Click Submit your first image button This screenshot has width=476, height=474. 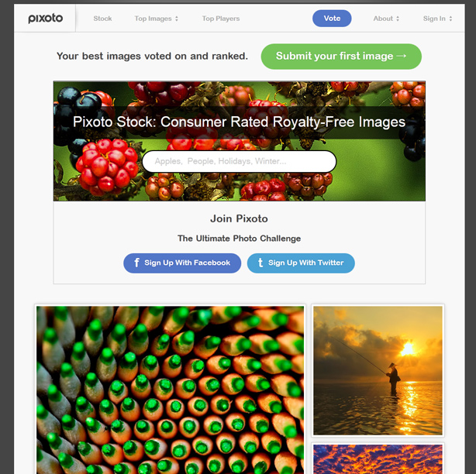tap(341, 57)
